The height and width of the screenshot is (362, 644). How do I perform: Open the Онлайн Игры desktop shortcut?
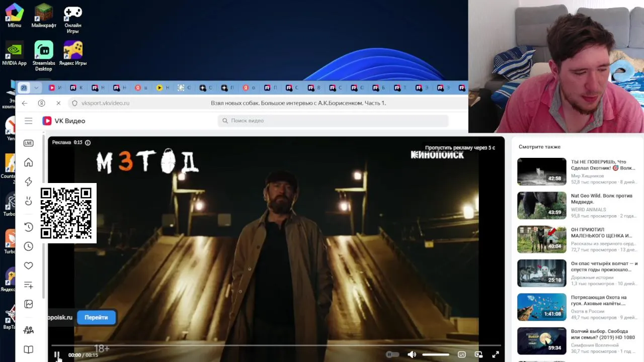(x=73, y=18)
